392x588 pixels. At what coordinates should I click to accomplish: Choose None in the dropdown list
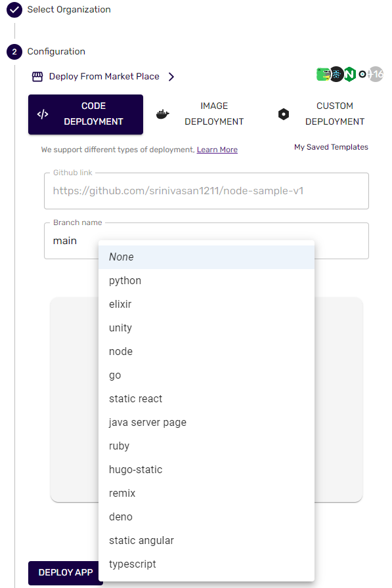point(206,257)
